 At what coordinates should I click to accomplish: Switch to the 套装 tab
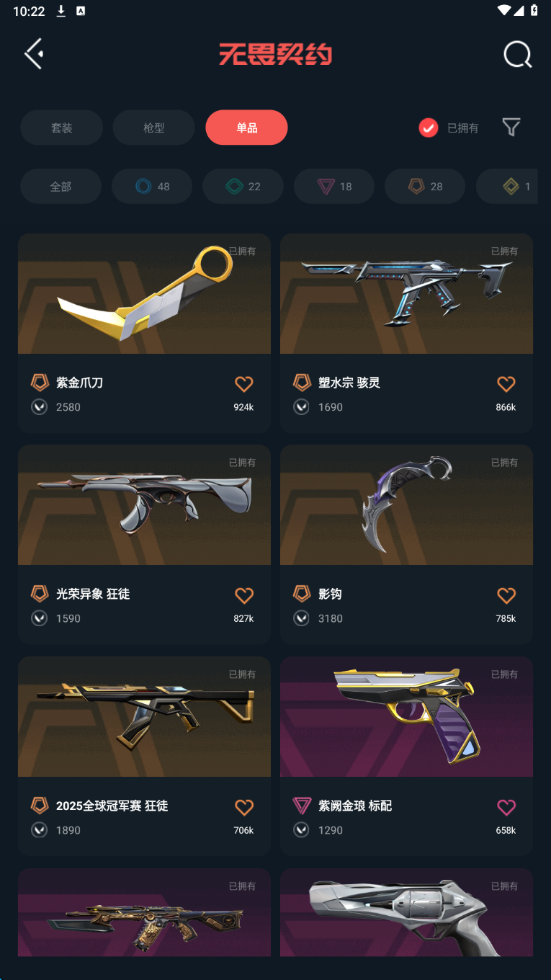pos(61,128)
